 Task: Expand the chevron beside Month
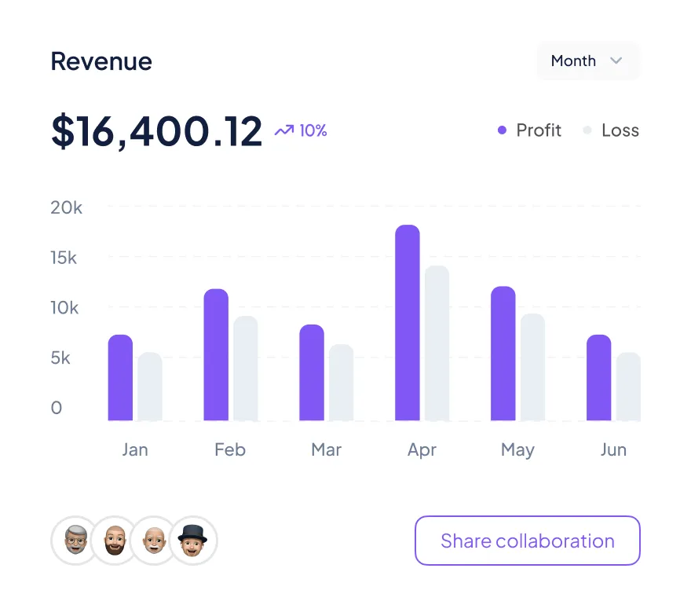click(x=616, y=61)
